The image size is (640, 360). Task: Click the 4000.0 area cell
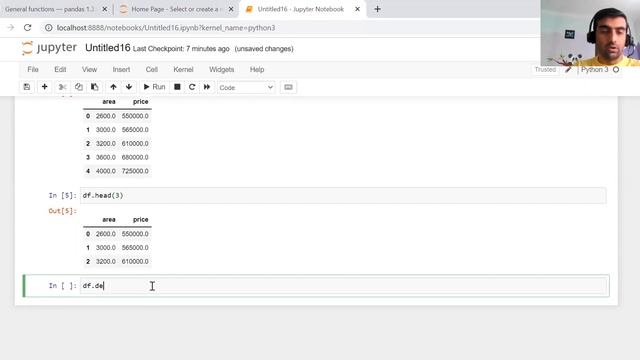(x=106, y=171)
